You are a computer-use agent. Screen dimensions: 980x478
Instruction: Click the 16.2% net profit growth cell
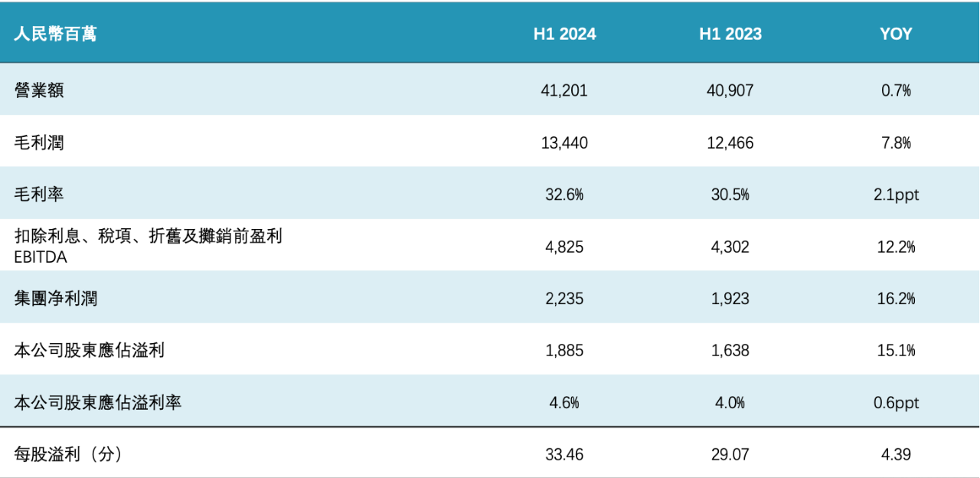[x=896, y=299]
